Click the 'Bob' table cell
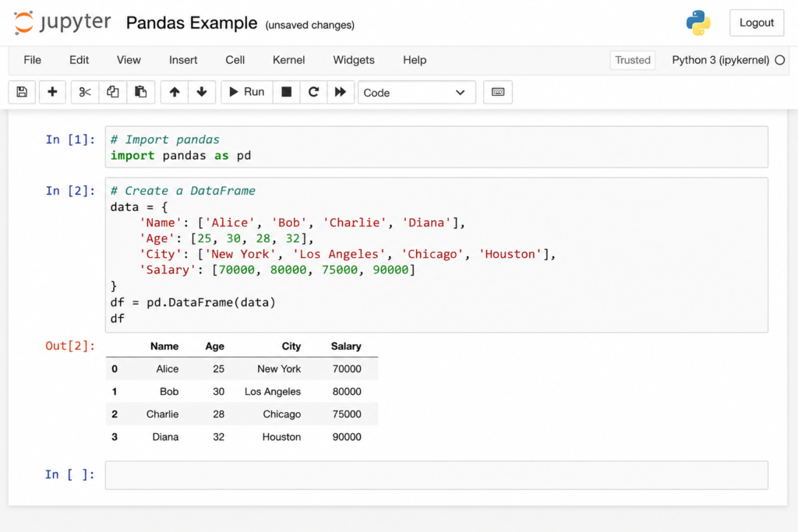 click(169, 392)
